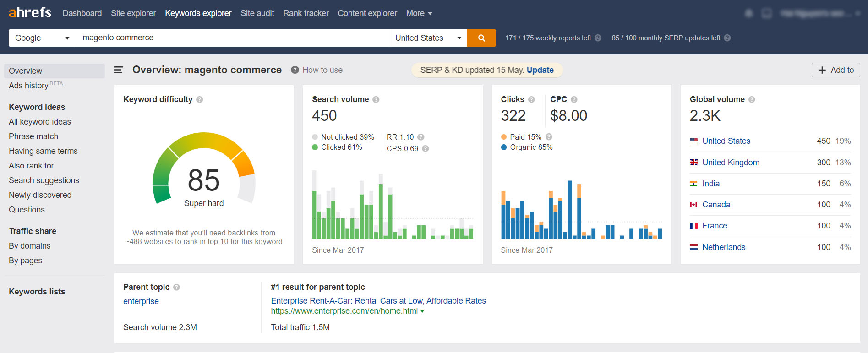Open the Google search engine dropdown

(x=42, y=38)
